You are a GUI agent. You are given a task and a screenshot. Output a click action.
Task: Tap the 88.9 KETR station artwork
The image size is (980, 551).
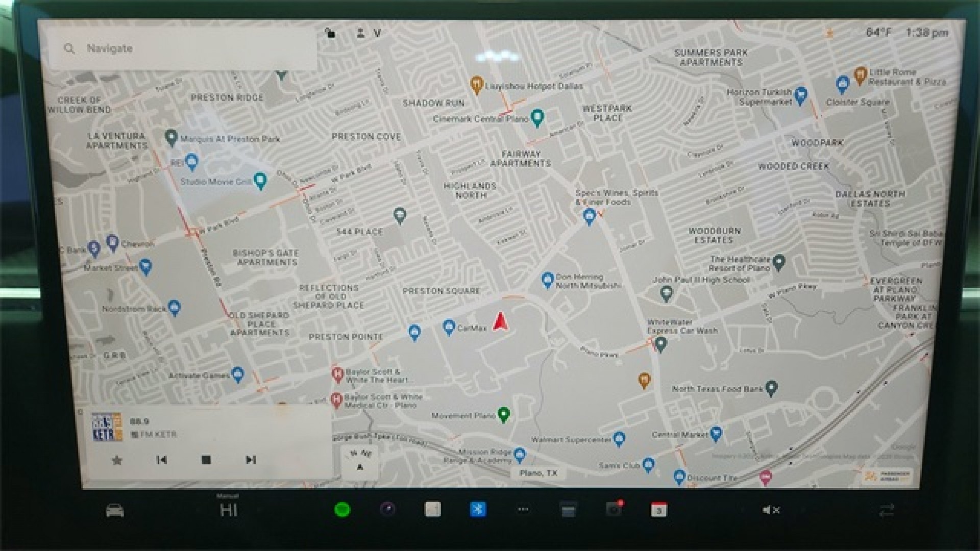[x=107, y=427]
